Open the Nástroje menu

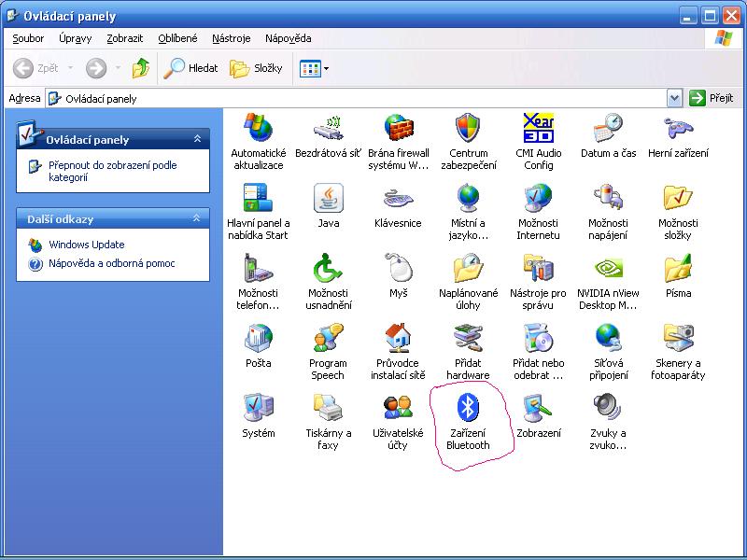231,38
